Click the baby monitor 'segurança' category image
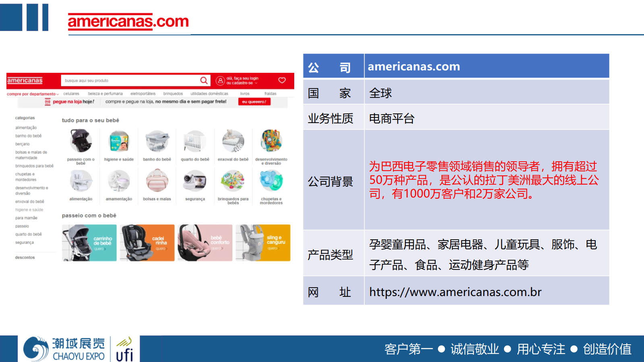The height and width of the screenshot is (362, 644). 195,181
